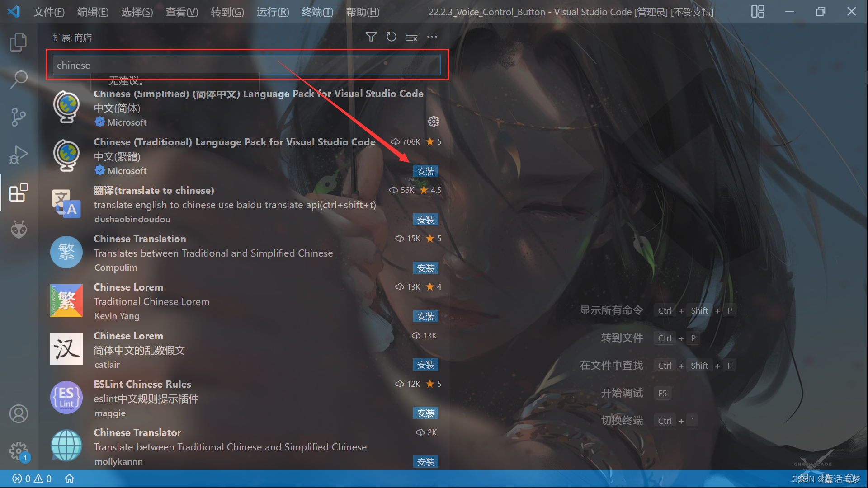Image resolution: width=868 pixels, height=488 pixels.
Task: Install Chinese (Traditional) Language Pack
Action: click(425, 171)
